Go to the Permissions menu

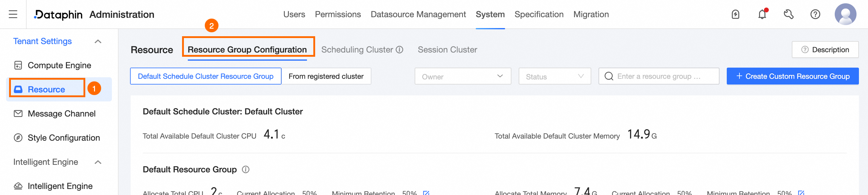(x=338, y=14)
